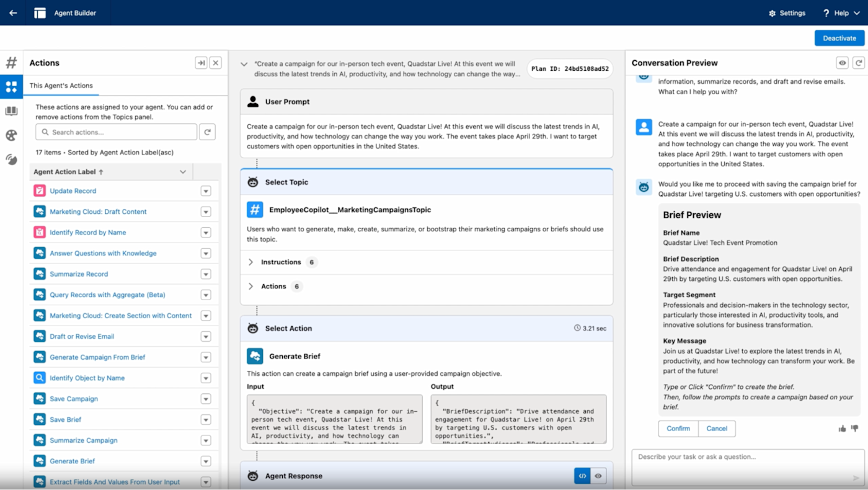Click the Draft or Revise Email icon
The width and height of the screenshot is (868, 490).
click(40, 336)
